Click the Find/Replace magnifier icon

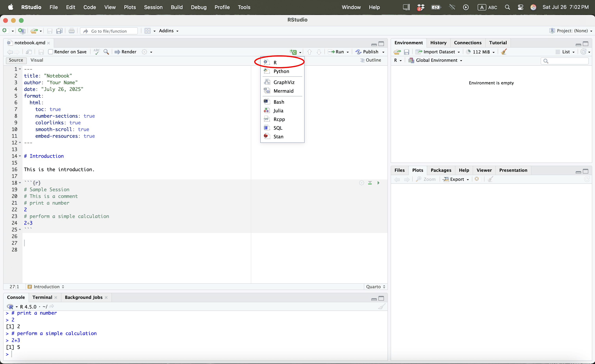click(x=106, y=52)
